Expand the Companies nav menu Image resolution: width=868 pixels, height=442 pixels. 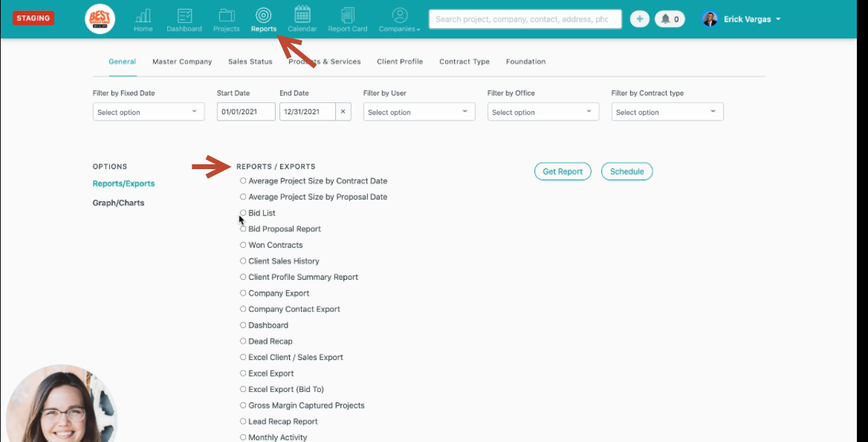399,20
